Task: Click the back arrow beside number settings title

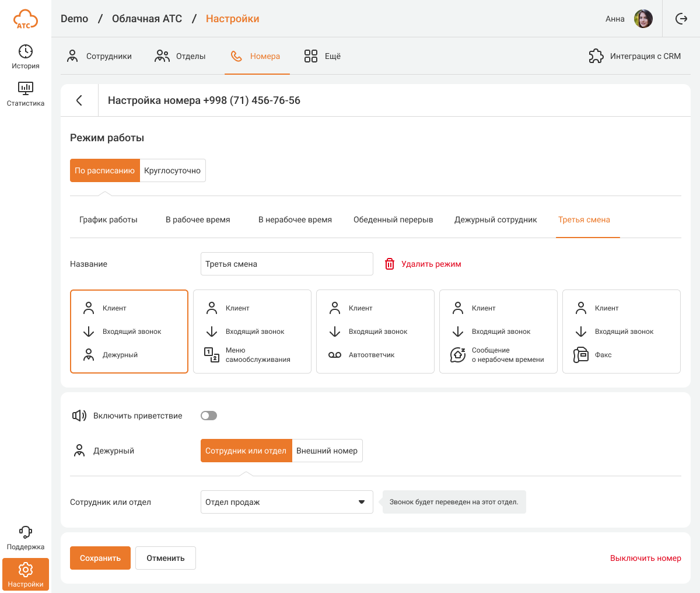Action: [x=79, y=100]
